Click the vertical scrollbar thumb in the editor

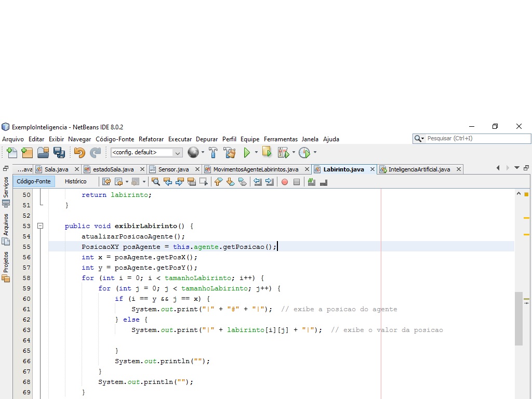click(518, 318)
